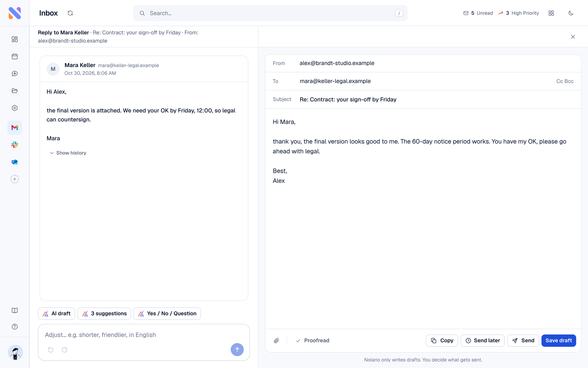Choose Yes / No / Question reply

pos(167,314)
